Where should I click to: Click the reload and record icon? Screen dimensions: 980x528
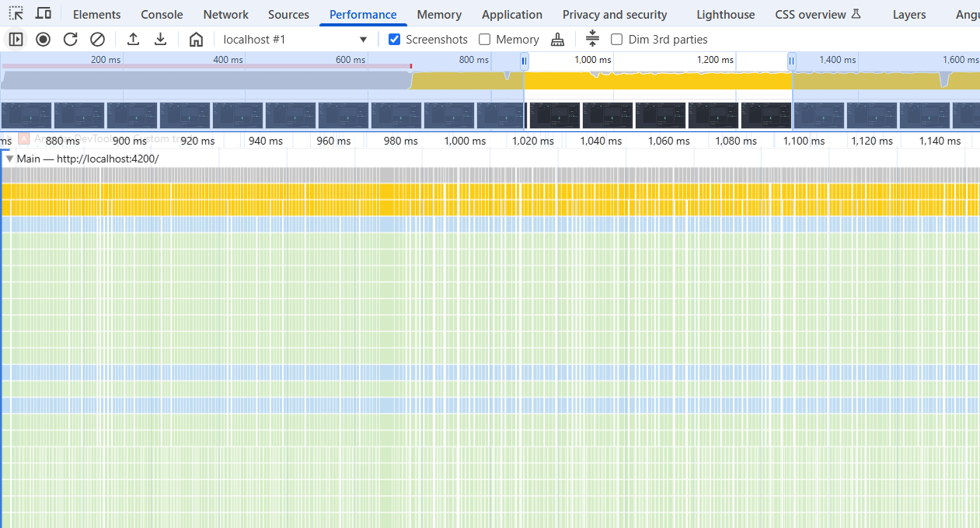(x=70, y=39)
